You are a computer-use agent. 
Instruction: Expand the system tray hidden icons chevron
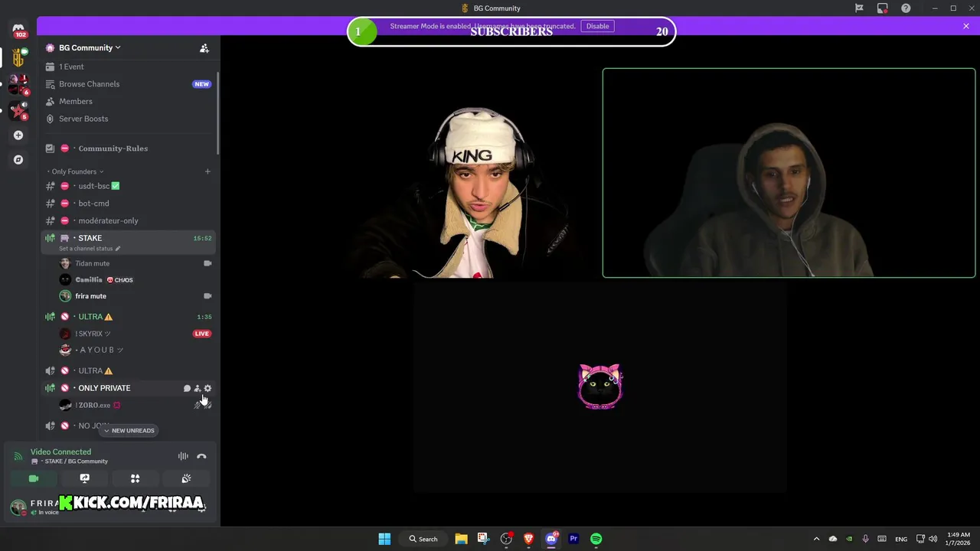pos(816,539)
